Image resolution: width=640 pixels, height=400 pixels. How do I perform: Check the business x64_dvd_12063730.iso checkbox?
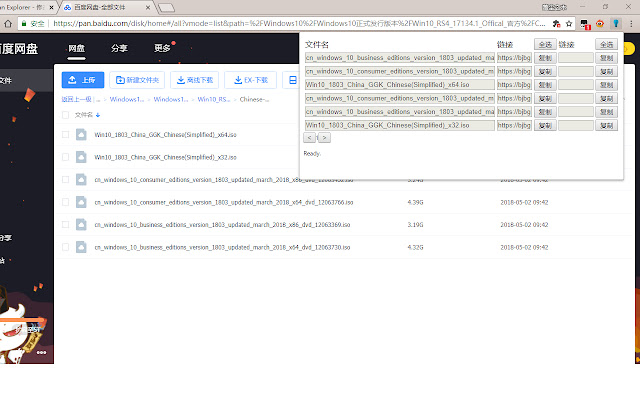[x=65, y=247]
